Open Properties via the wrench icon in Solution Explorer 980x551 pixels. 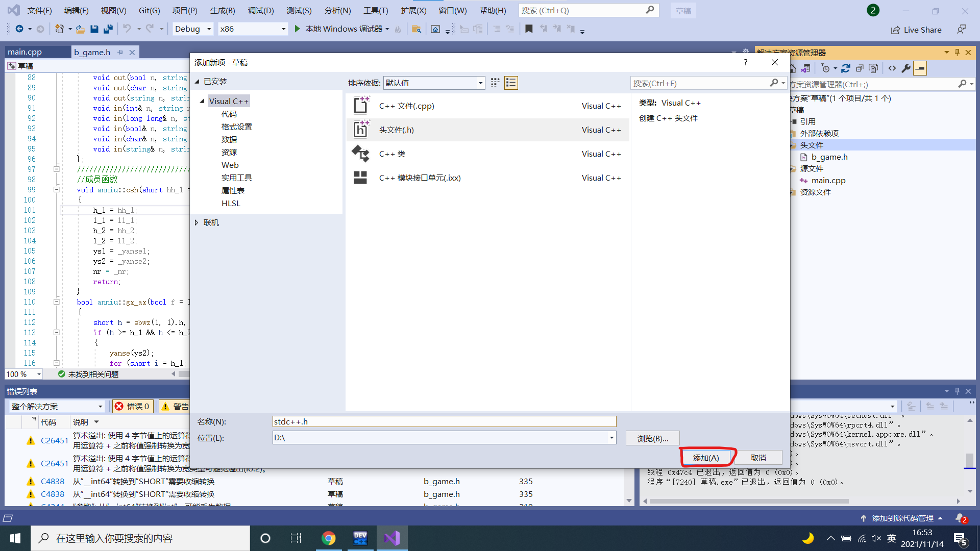tap(907, 68)
